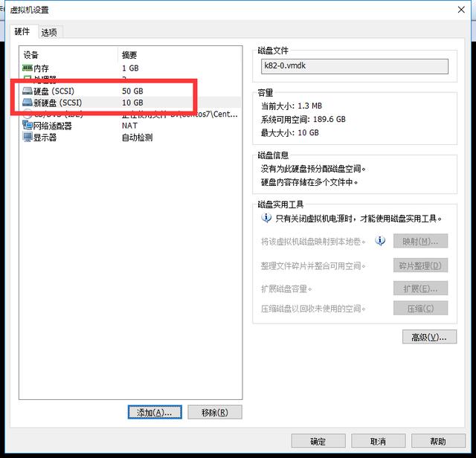Image resolution: width=476 pixels, height=458 pixels.
Task: Close the 虚拟机设置 dialog
Action: pos(461,10)
